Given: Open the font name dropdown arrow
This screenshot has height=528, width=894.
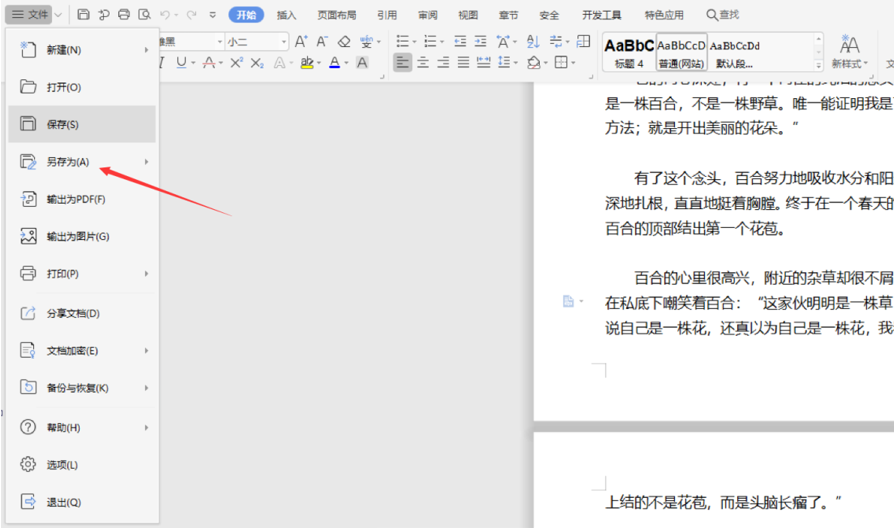Looking at the screenshot, I should [x=220, y=42].
